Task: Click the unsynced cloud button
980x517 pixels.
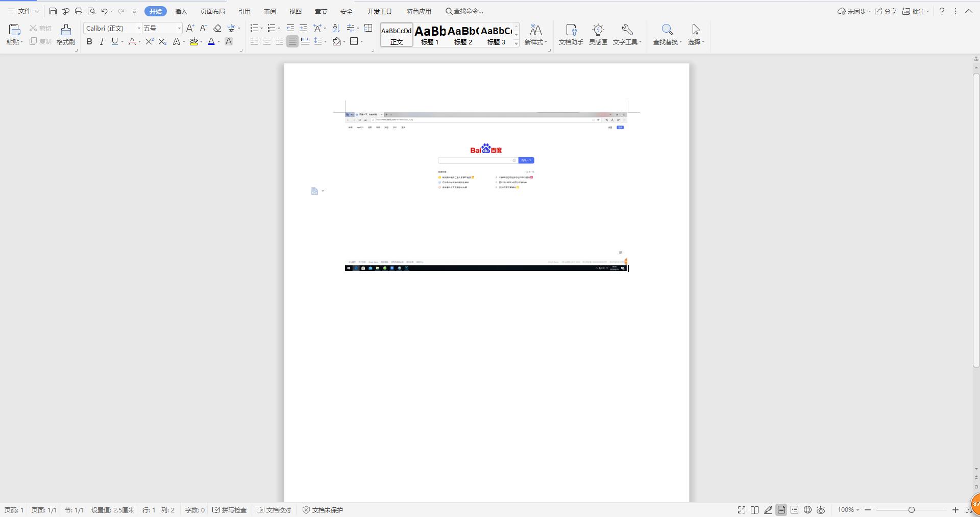Action: (854, 11)
